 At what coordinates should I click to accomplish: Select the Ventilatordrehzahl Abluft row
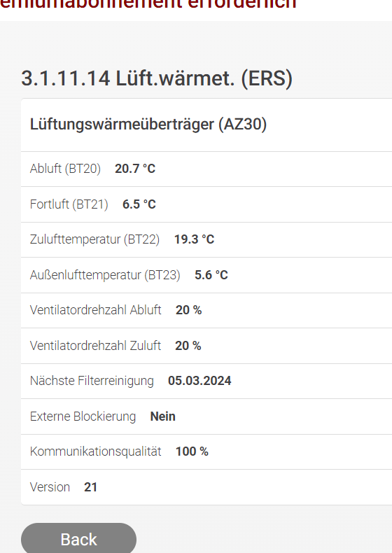[x=206, y=310]
